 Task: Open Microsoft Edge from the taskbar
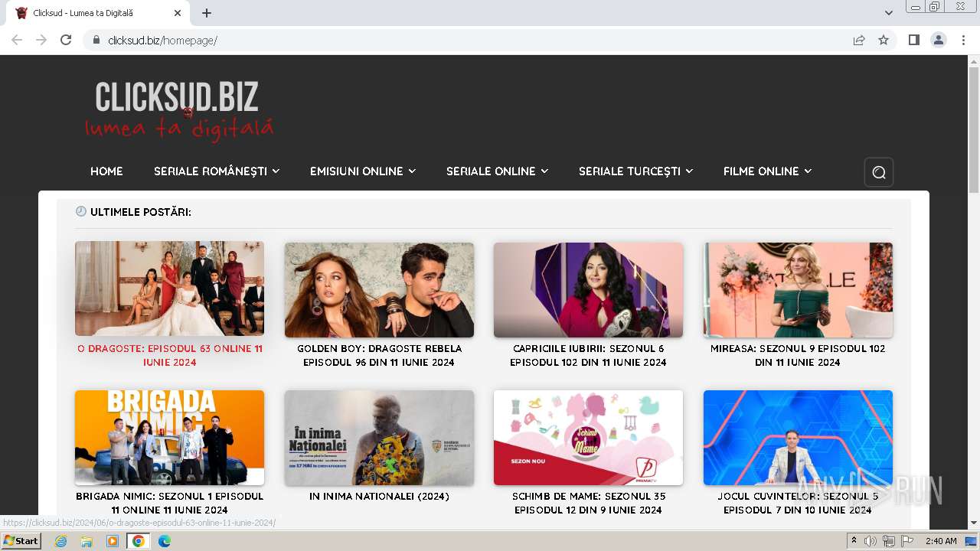[164, 541]
